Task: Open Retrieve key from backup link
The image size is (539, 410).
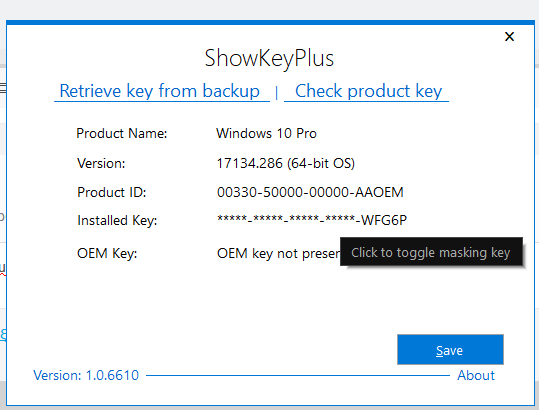Action: tap(162, 91)
